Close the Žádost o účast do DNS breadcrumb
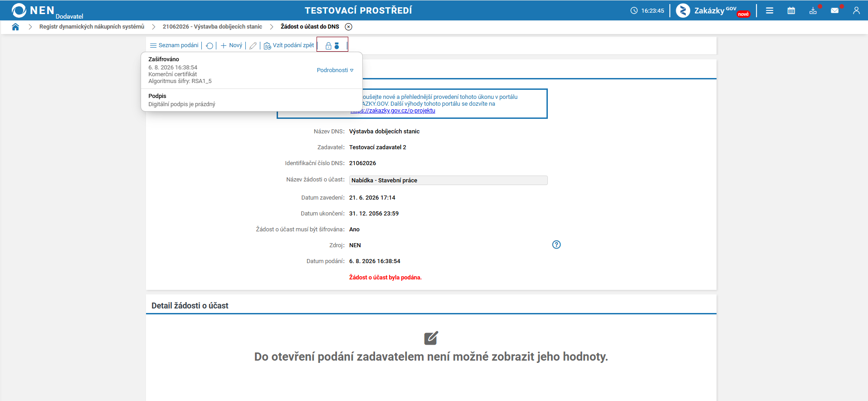The image size is (868, 401). click(x=348, y=27)
